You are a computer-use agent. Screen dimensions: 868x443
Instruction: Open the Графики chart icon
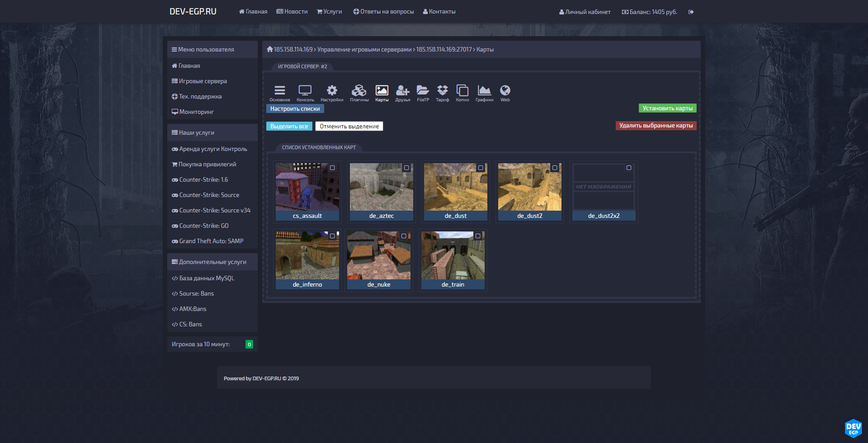pos(484,90)
